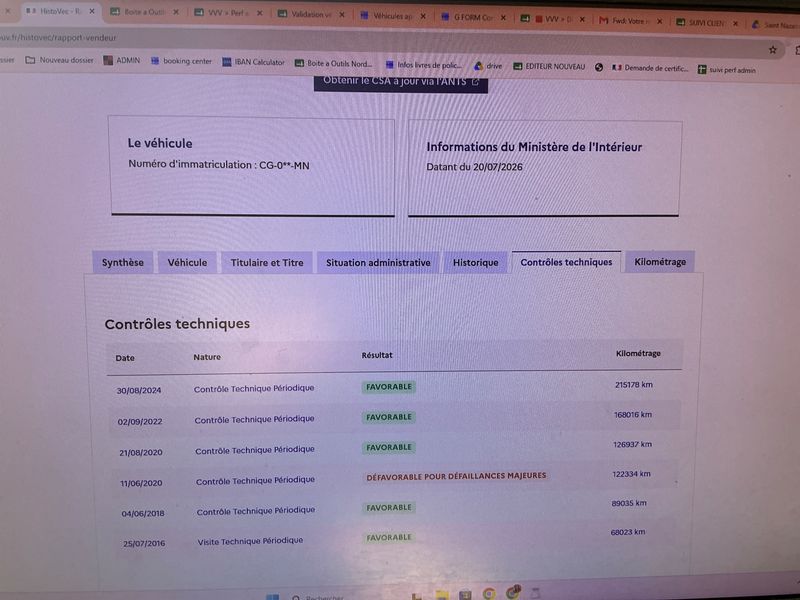Screen dimensions: 800x600
Task: Click Obtenir le CSA à jour button
Action: 401,82
